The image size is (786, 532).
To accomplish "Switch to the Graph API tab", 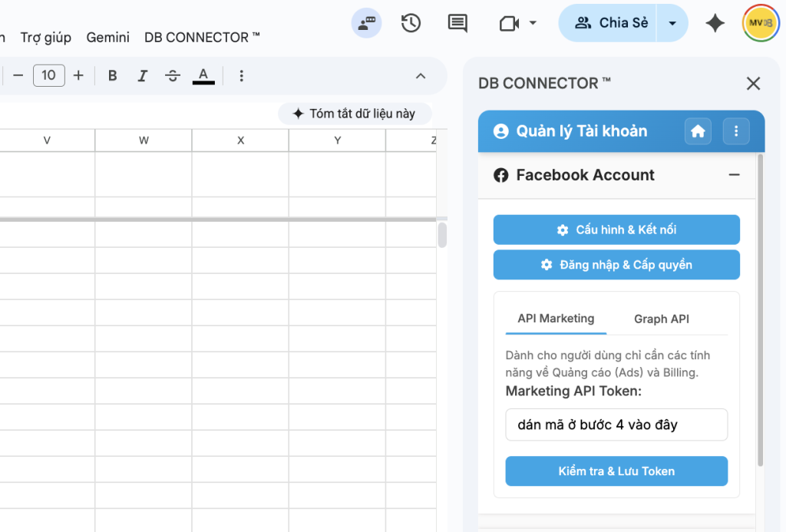I will click(x=661, y=319).
